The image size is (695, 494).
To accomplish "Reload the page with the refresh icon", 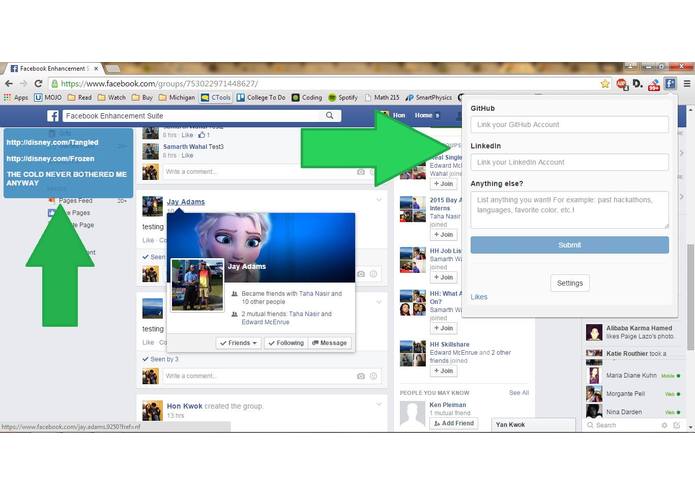I will coord(39,84).
